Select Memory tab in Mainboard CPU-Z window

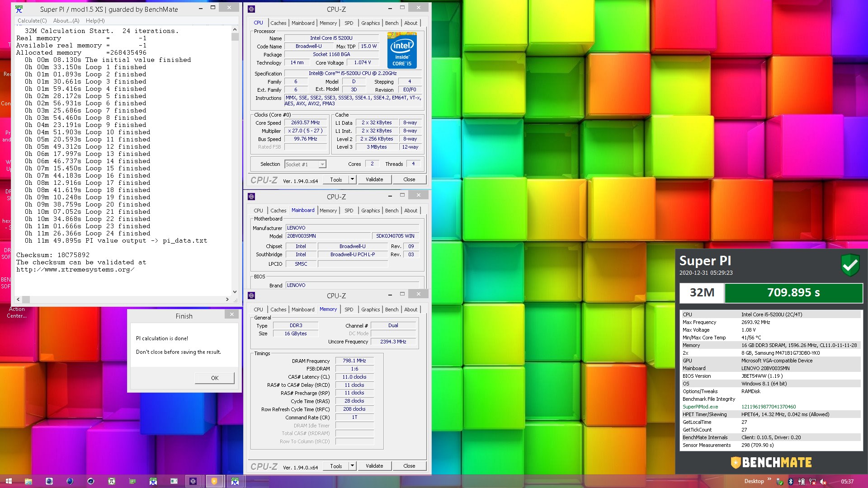(328, 211)
